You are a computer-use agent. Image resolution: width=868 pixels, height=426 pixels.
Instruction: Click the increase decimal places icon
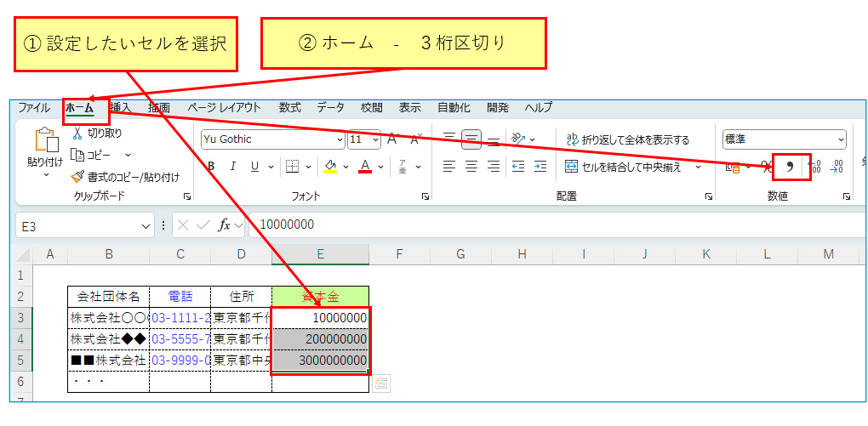[x=814, y=167]
